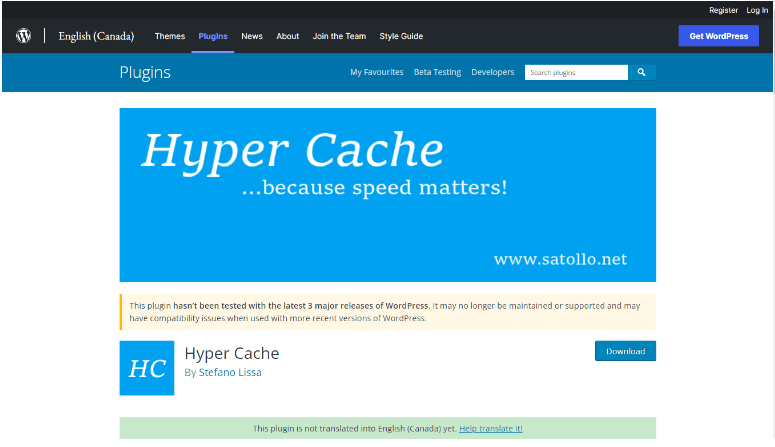Click the search magnifier button
The height and width of the screenshot is (447, 775).
click(642, 72)
